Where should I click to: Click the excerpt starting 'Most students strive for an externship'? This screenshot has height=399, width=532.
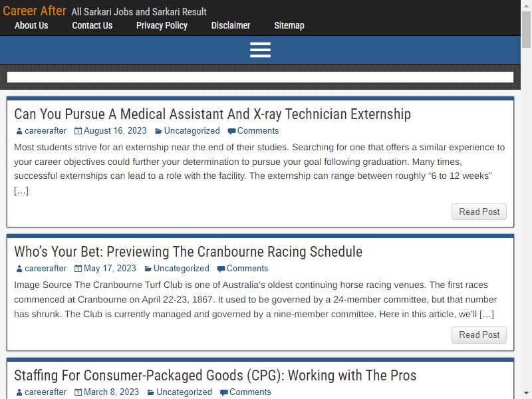259,169
